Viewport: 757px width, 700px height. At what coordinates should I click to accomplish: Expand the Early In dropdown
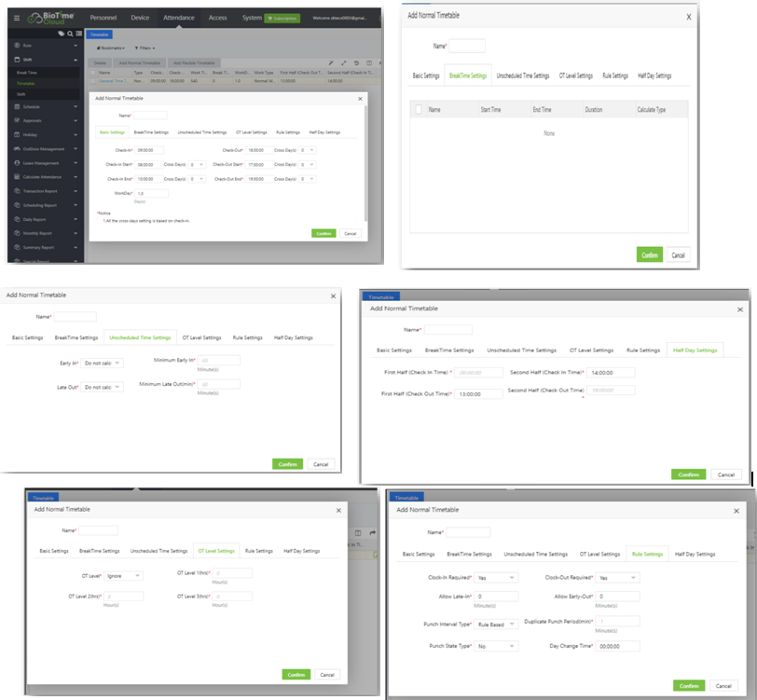coord(102,362)
